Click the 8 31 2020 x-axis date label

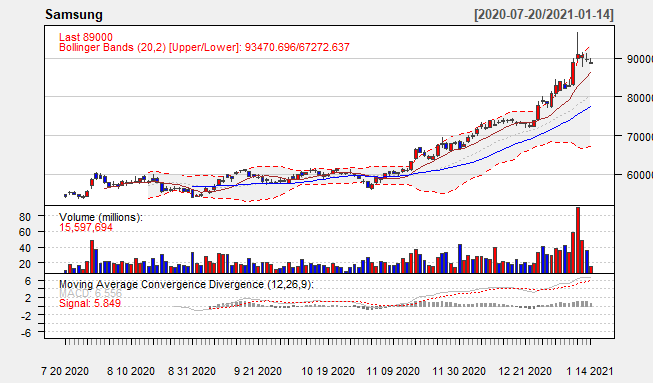[x=192, y=371]
